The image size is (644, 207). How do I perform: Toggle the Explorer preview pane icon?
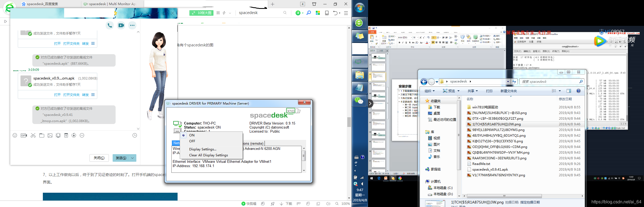click(569, 91)
